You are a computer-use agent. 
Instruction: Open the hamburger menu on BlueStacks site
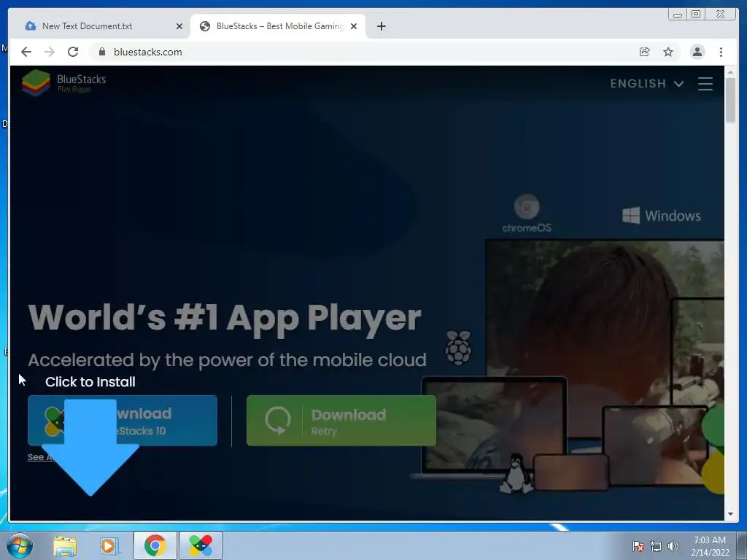(x=705, y=84)
